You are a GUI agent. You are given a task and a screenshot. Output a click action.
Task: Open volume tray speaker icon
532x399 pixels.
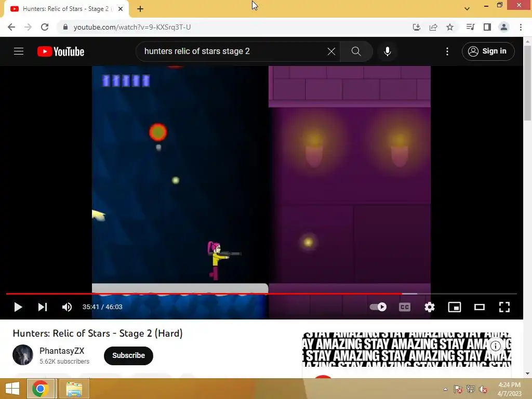483,389
